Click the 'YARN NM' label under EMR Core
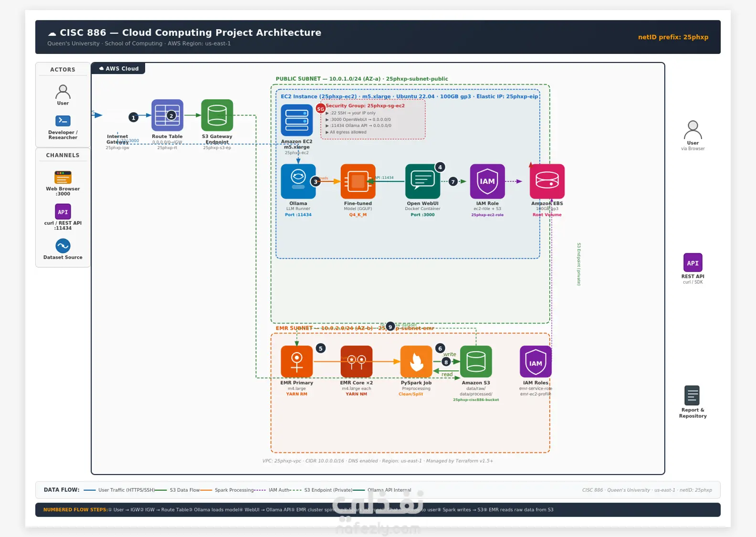 tap(357, 394)
